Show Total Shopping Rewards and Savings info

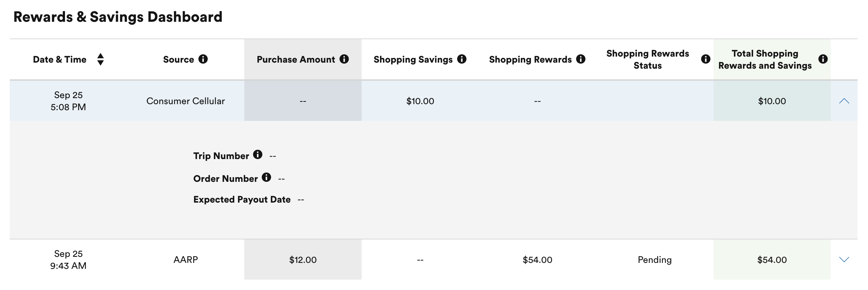[823, 59]
